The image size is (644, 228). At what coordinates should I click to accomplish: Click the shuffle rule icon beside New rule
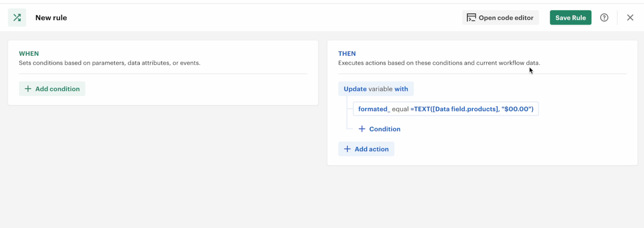coord(17,18)
